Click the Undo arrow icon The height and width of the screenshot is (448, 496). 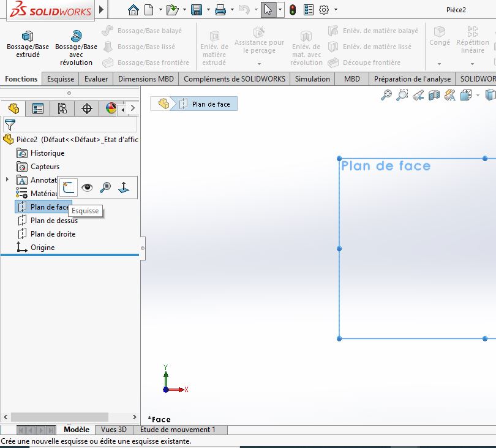pos(244,10)
